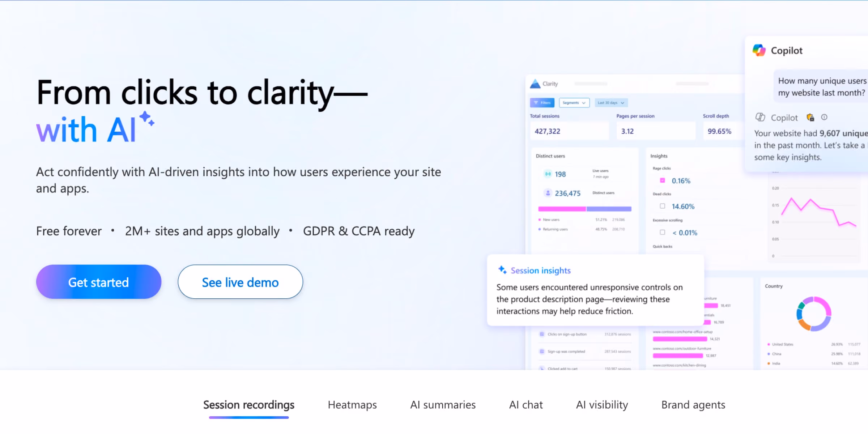Open the See live demo link
The image size is (868, 434).
tap(240, 282)
